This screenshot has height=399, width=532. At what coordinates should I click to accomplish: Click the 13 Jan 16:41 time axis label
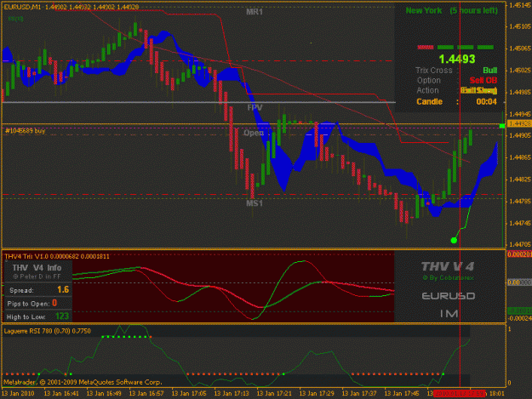[x=61, y=394]
